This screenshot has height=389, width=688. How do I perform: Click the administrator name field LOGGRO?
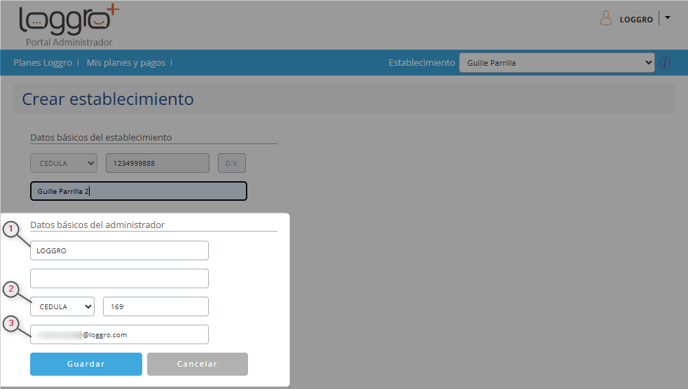[119, 250]
